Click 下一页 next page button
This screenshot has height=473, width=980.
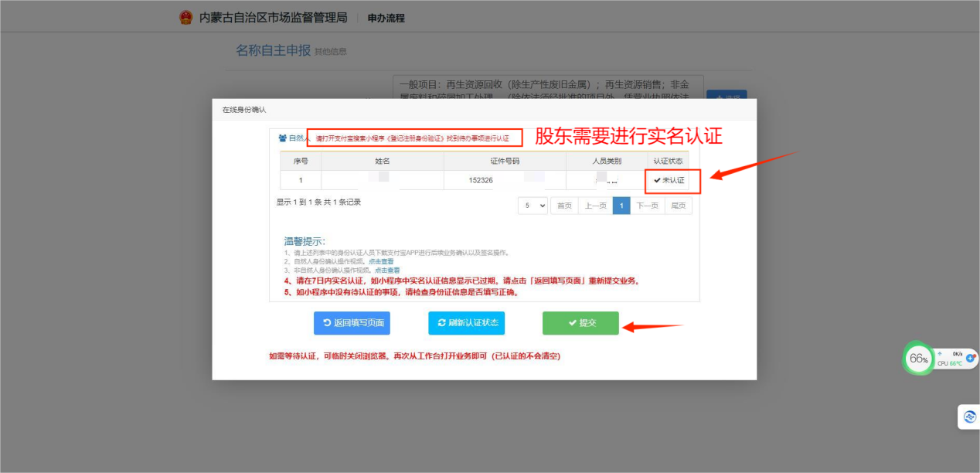[647, 206]
